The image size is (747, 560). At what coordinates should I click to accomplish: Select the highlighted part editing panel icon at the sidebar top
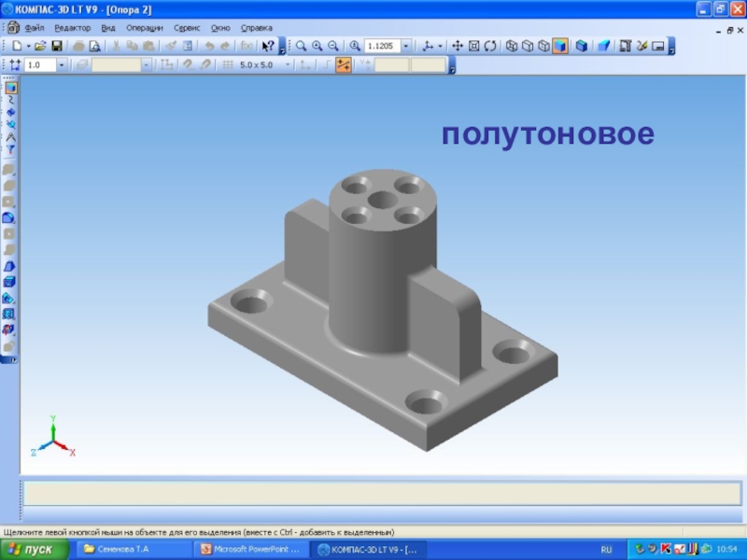(11, 88)
